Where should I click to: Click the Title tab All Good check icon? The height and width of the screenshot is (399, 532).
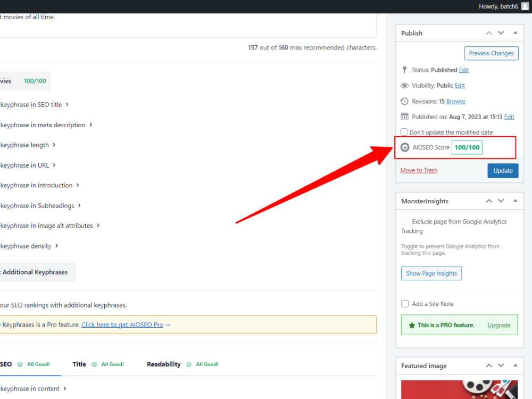pyautogui.click(x=94, y=364)
